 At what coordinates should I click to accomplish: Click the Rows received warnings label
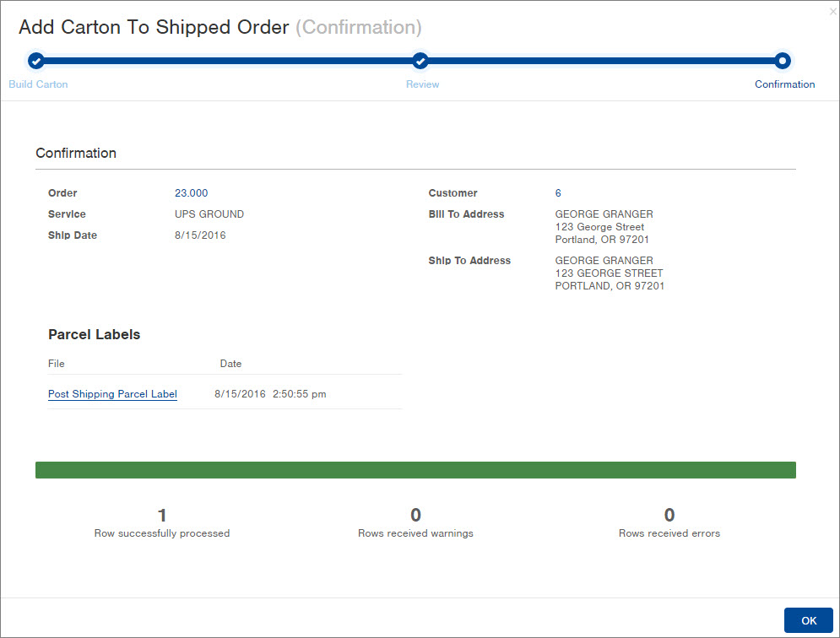(415, 533)
